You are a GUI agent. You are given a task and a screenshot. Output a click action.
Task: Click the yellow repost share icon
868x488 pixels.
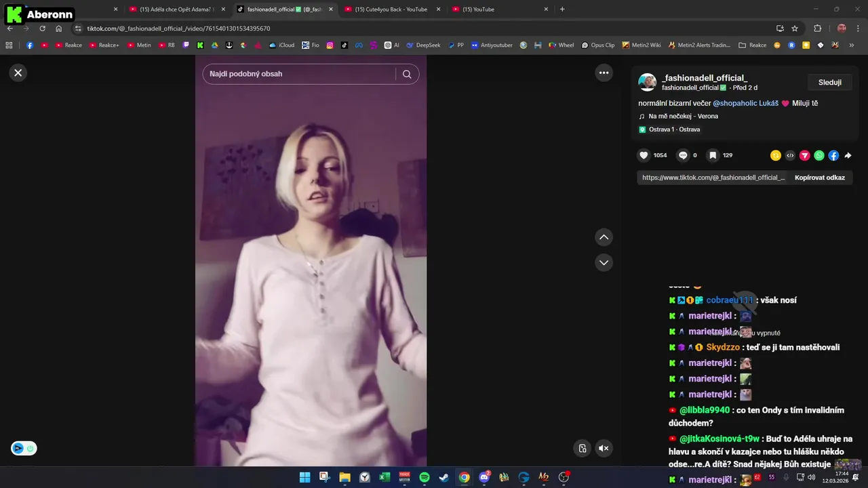pyautogui.click(x=776, y=155)
